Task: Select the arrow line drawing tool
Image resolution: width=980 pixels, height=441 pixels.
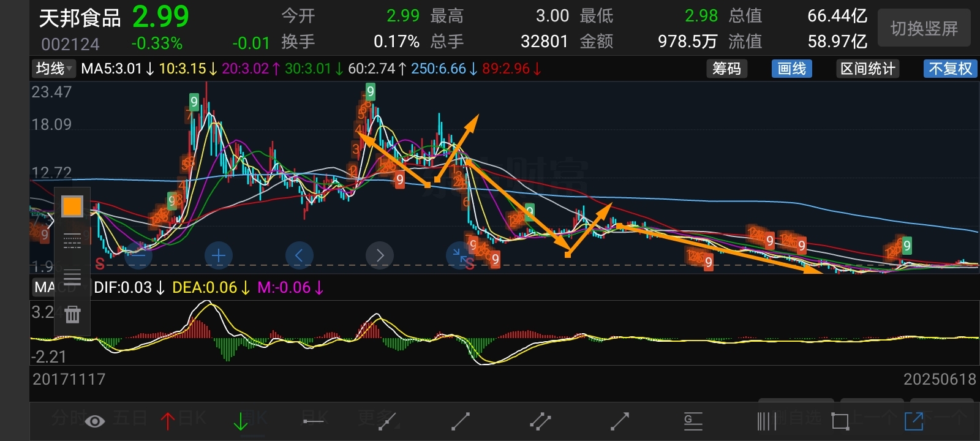Action: coord(620,421)
